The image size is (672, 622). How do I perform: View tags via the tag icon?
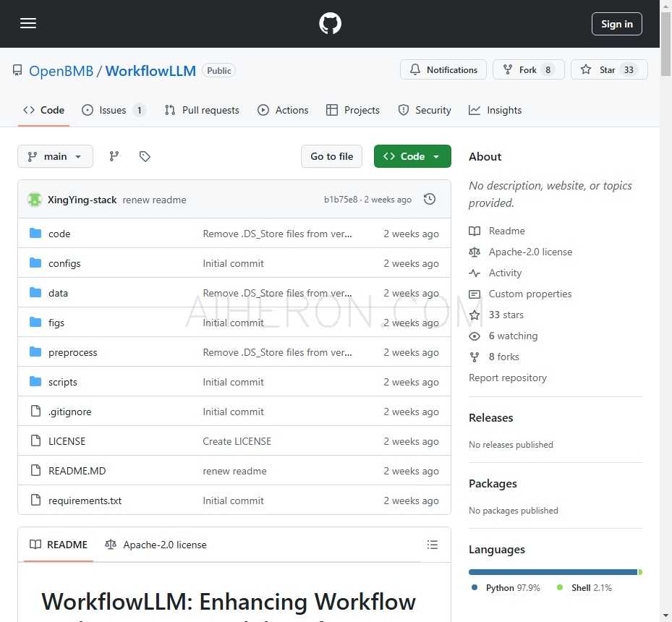145,156
